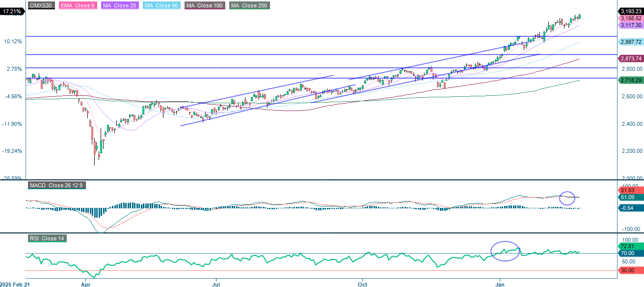
Task: Click the 2,400.00 price axis label
Action: coord(631,124)
